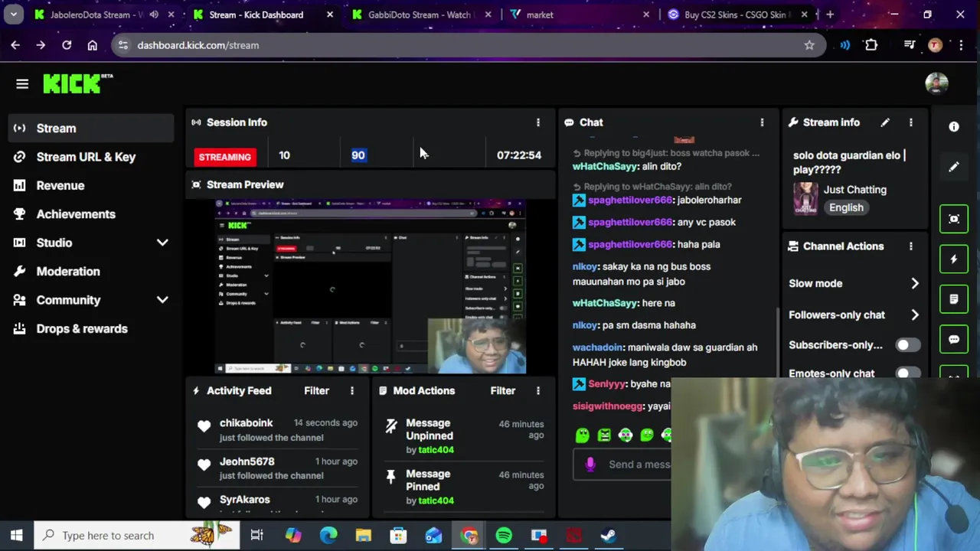Screen dimensions: 980x551
Task: Open Session Info three-dot menu
Action: click(x=538, y=122)
